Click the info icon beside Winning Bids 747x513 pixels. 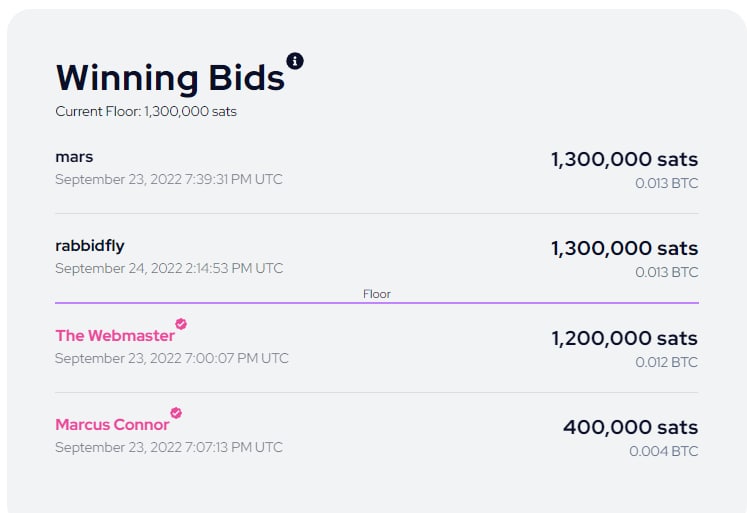pyautogui.click(x=294, y=61)
